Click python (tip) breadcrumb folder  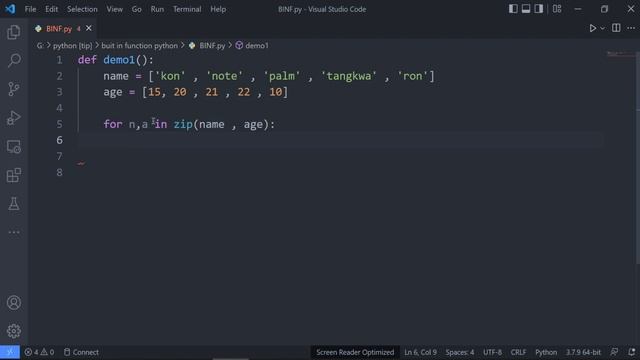(72, 45)
